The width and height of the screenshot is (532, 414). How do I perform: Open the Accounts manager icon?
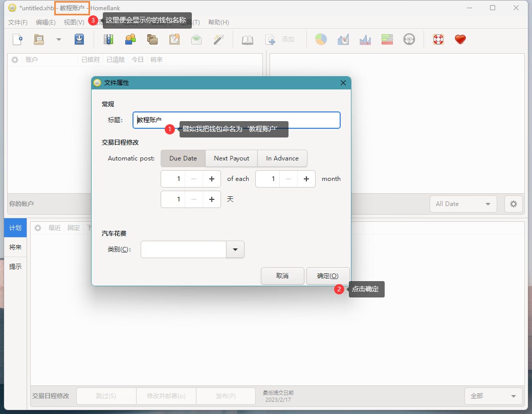(x=108, y=39)
